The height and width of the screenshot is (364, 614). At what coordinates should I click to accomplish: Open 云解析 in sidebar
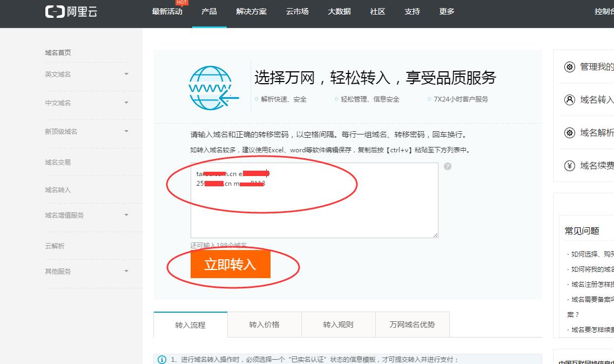tap(55, 246)
